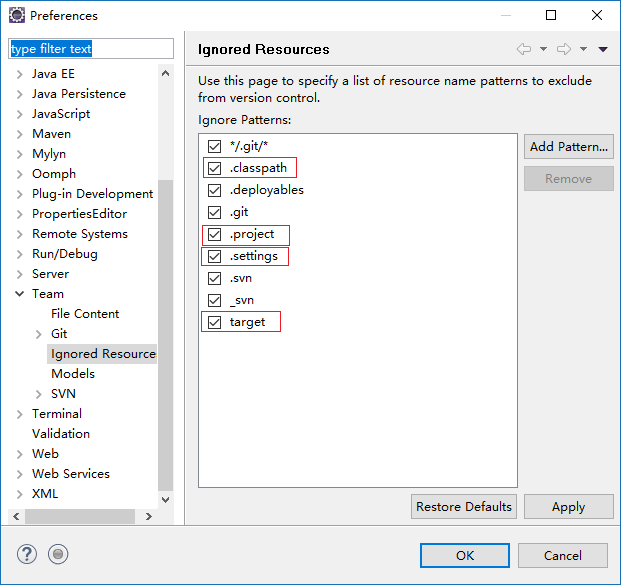Click the Add Pattern button
Viewport: 621px width, 585px height.
(569, 147)
